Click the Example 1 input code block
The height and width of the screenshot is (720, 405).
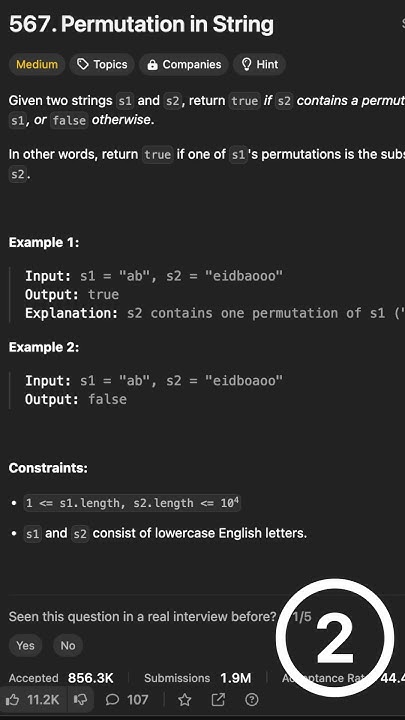[207, 294]
